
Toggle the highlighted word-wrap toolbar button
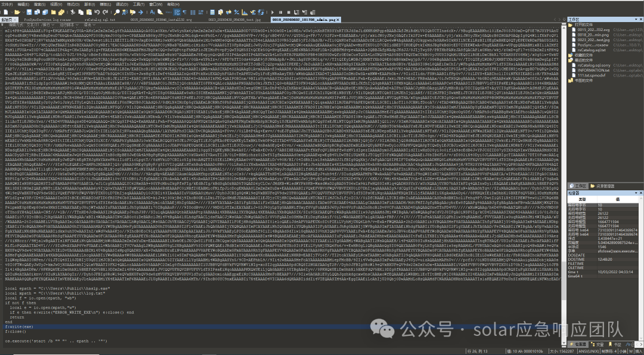(x=177, y=12)
